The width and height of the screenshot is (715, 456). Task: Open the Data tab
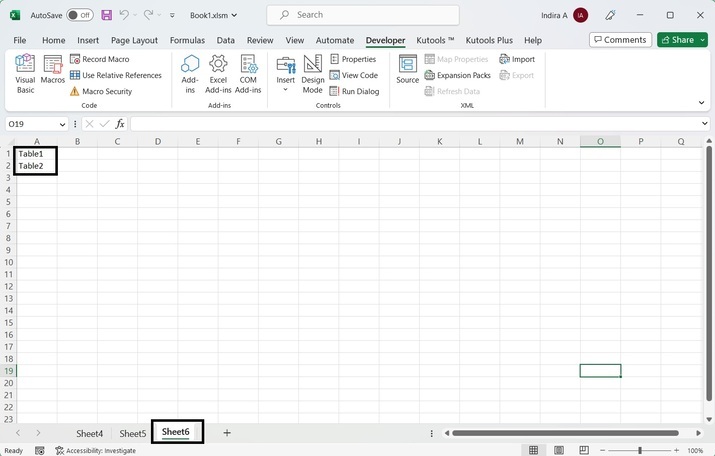226,40
